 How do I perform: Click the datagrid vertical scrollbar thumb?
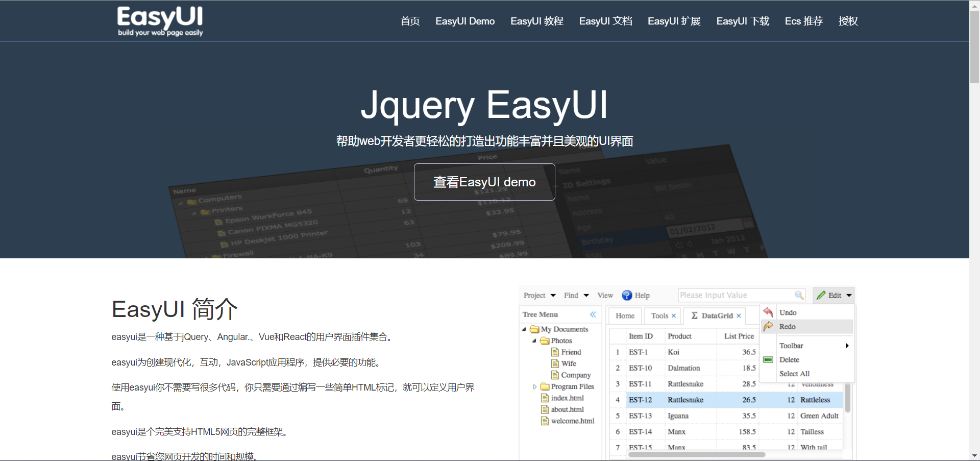[x=848, y=398]
